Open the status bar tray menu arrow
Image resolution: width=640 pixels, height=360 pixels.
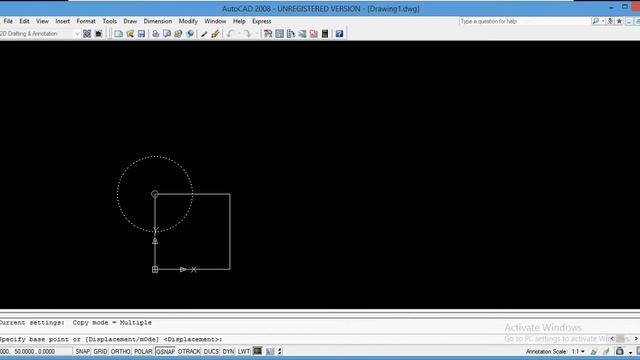[631, 352]
